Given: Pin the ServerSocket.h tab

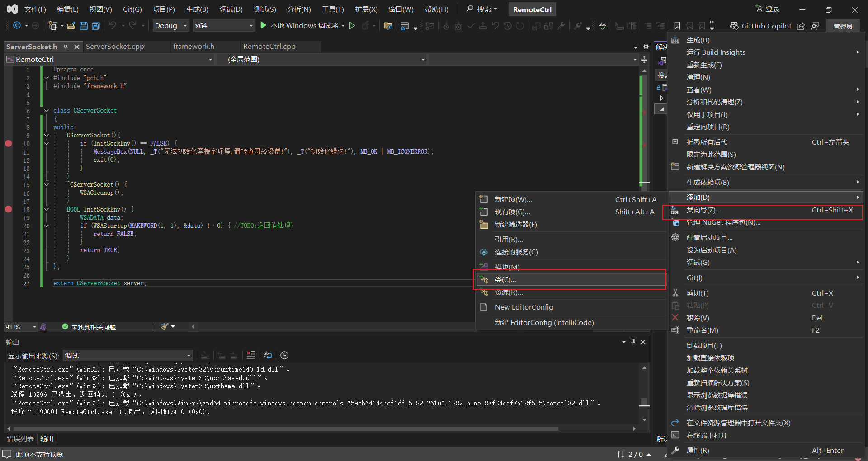Looking at the screenshot, I should (66, 47).
